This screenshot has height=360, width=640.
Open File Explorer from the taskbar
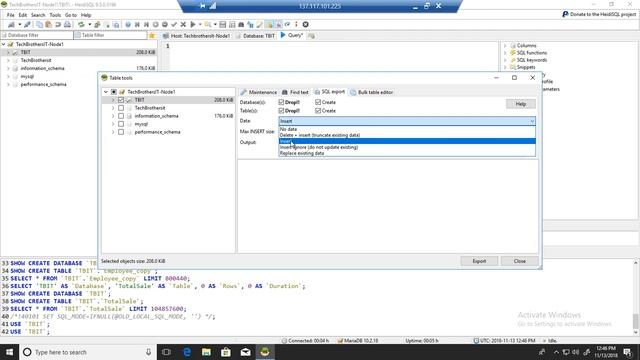point(206,352)
